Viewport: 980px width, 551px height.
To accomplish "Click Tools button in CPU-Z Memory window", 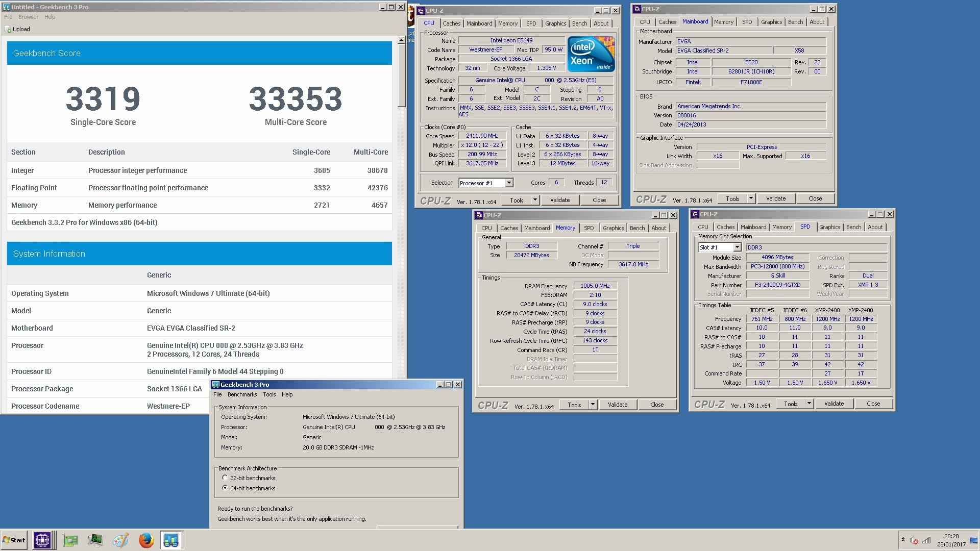I will click(x=574, y=405).
